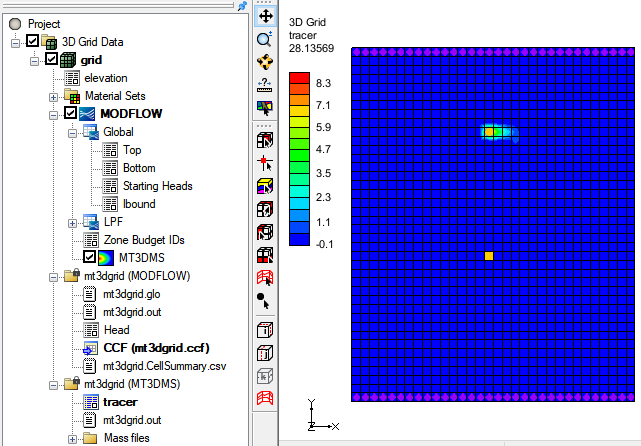Select the Top array item
Screen dimensions: 641x446
(x=132, y=150)
